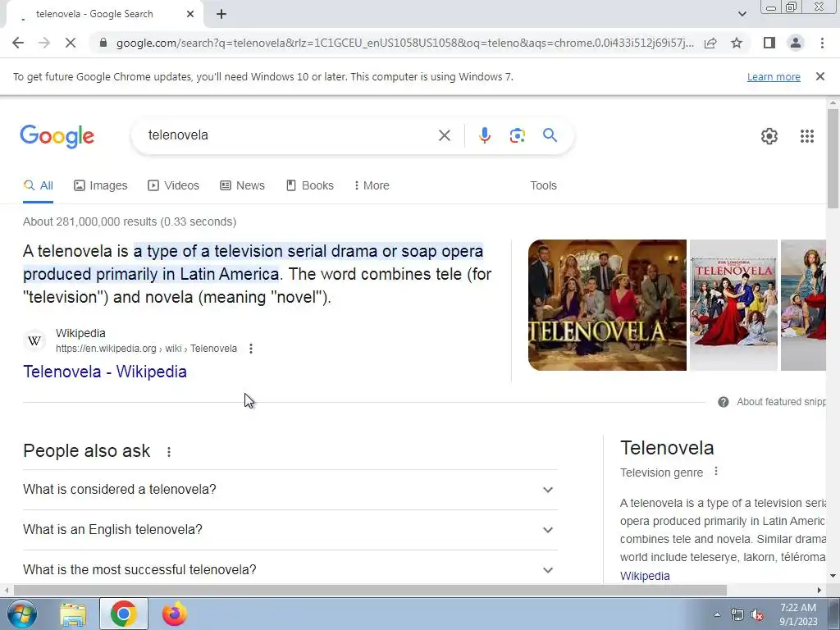This screenshot has width=840, height=630.
Task: Dismiss the Chrome update notification bar
Action: click(819, 76)
